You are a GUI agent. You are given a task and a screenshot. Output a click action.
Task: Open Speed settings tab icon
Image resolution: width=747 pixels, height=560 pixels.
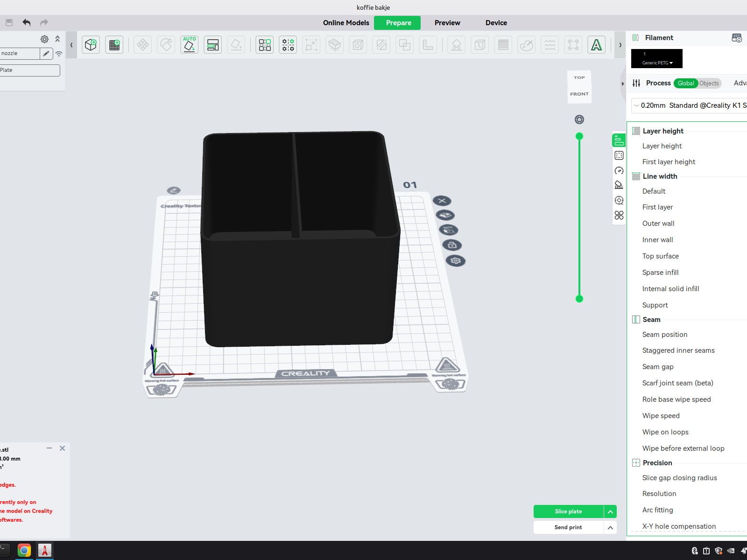(x=619, y=170)
